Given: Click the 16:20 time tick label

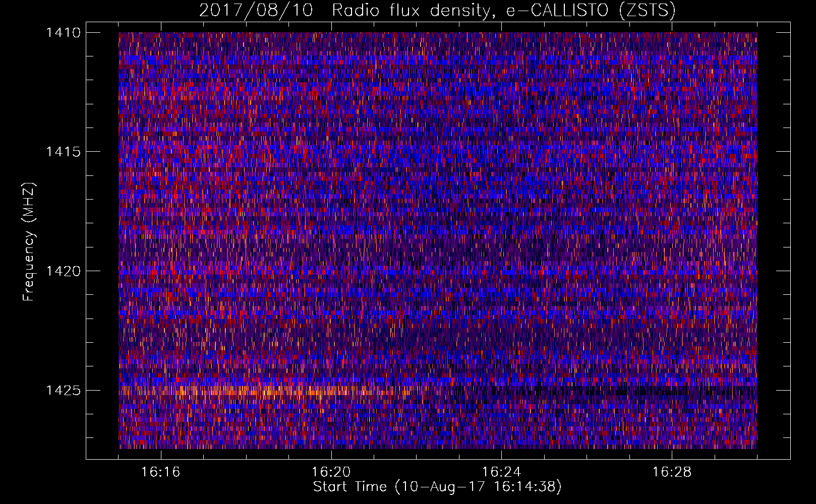Looking at the screenshot, I should [331, 472].
